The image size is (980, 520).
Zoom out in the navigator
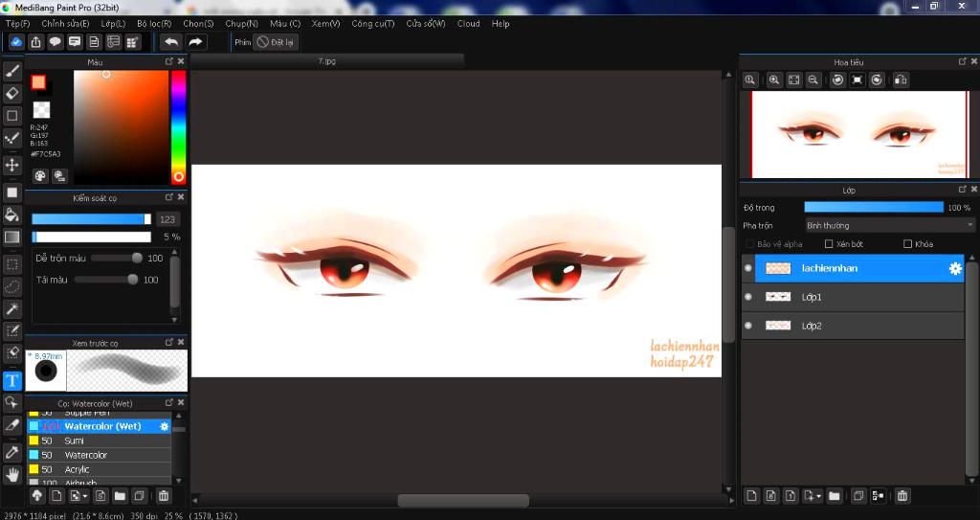tap(813, 80)
